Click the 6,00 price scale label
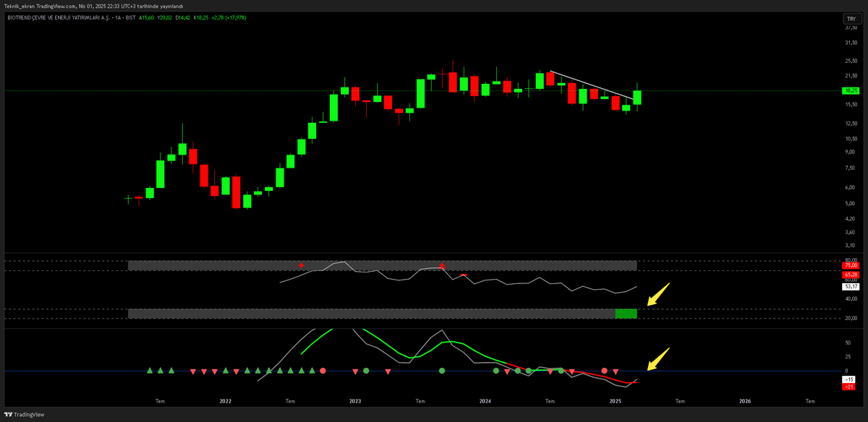Viewport: 868px width, 422px height. coord(851,188)
